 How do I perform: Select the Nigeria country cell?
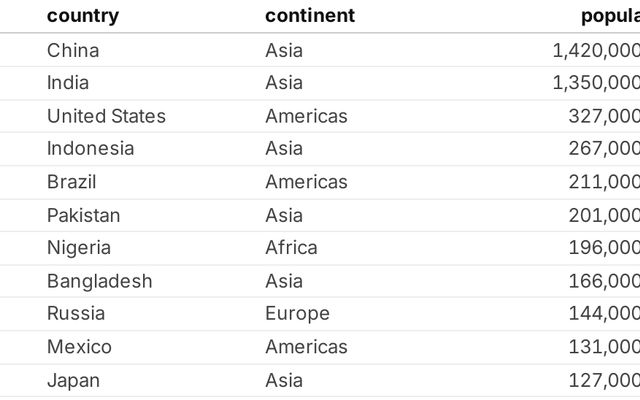pyautogui.click(x=79, y=248)
